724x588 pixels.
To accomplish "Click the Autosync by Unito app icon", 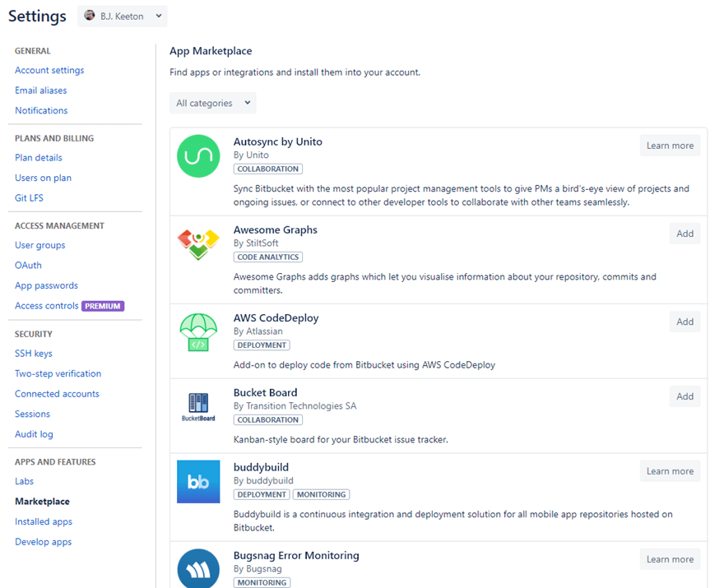I will (x=198, y=156).
